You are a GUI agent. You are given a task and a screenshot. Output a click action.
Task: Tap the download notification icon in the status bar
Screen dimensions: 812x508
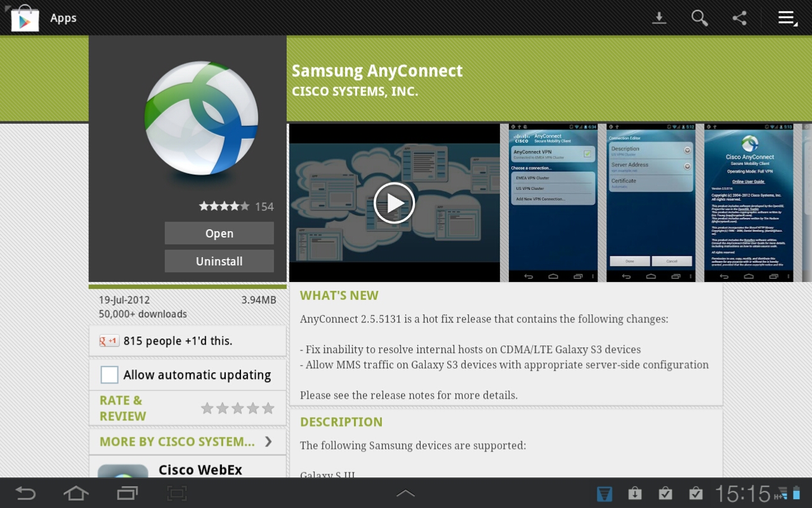(634, 493)
